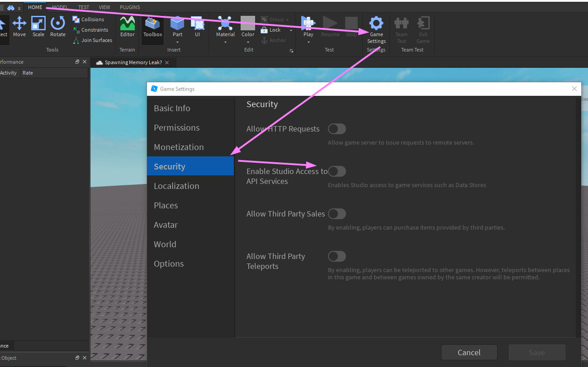This screenshot has width=588, height=367.
Task: Start a Team Test session
Action: click(x=401, y=27)
